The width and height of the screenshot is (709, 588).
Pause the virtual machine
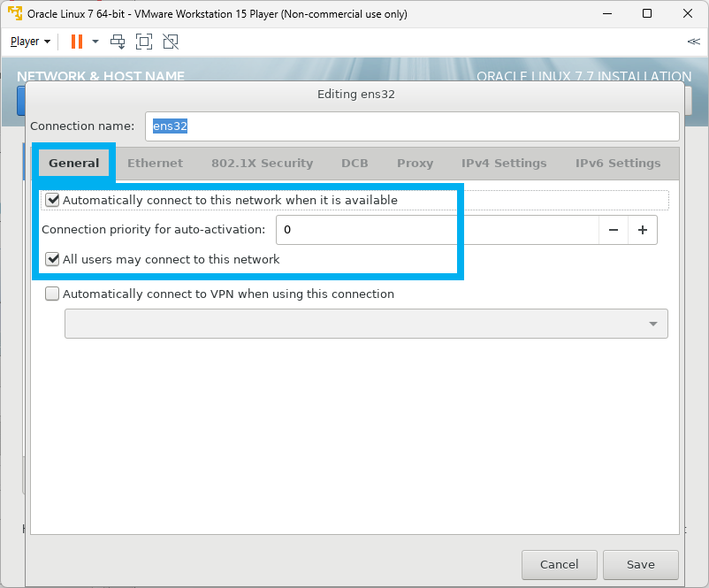pyautogui.click(x=77, y=42)
